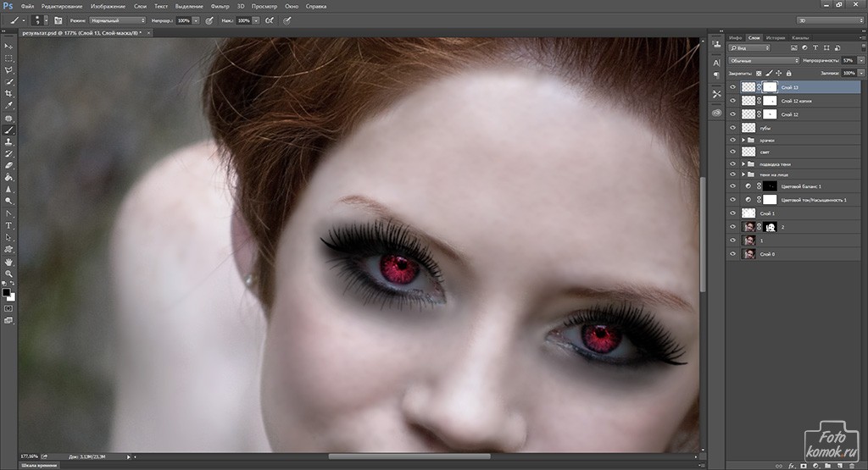Open the Выделение menu

[x=189, y=6]
